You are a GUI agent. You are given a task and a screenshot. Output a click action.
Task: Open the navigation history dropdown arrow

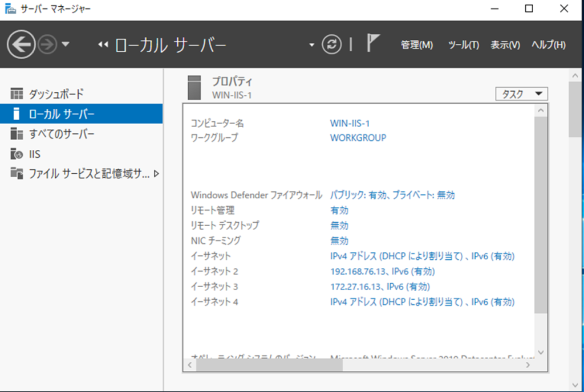coord(65,45)
